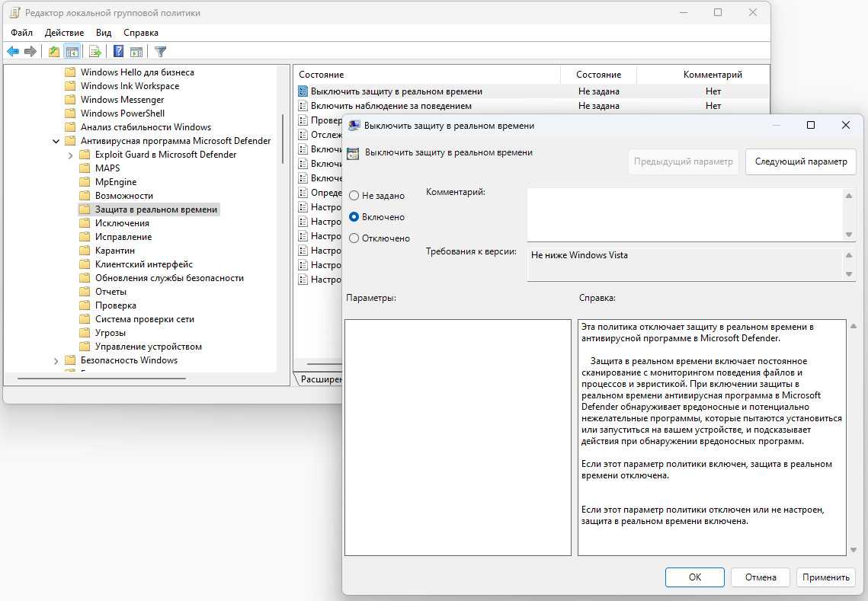Expand 'Exploit Guard в Microsoft Defender' node
The image size is (868, 601).
(70, 155)
